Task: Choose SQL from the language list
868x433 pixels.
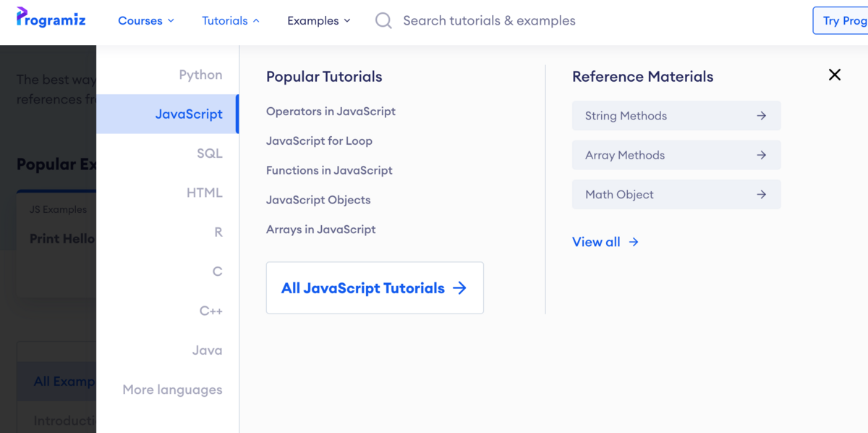Action: 209,154
